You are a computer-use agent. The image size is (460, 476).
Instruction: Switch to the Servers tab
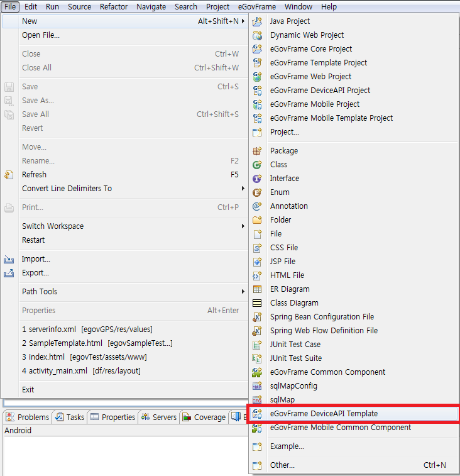[x=159, y=418]
